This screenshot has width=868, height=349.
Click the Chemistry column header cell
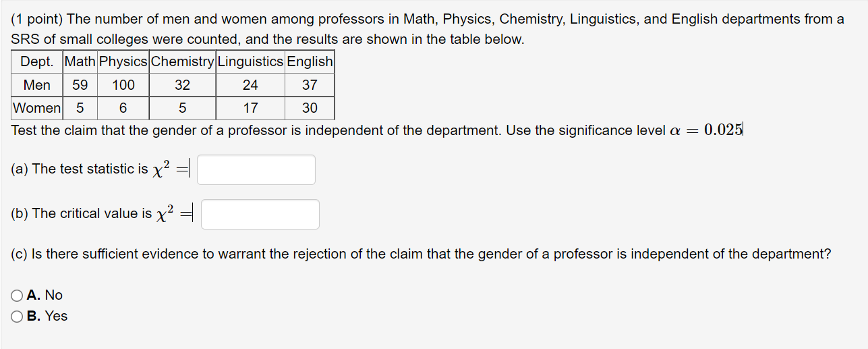[x=182, y=62]
